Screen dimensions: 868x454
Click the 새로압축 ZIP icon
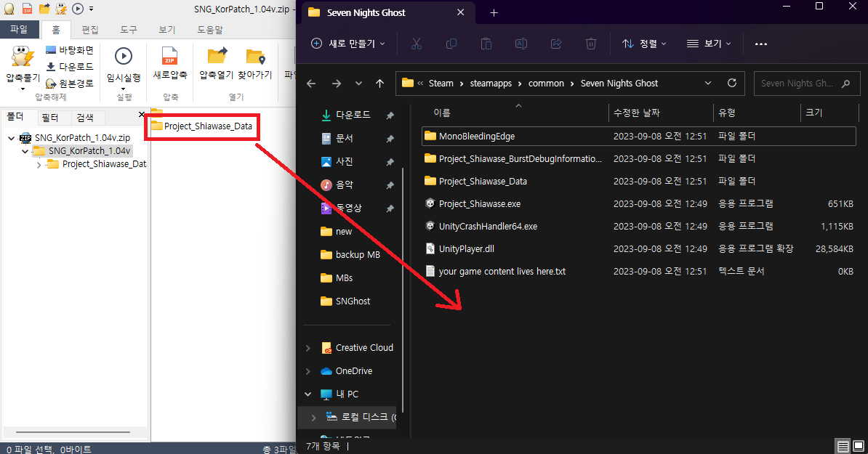click(x=169, y=57)
